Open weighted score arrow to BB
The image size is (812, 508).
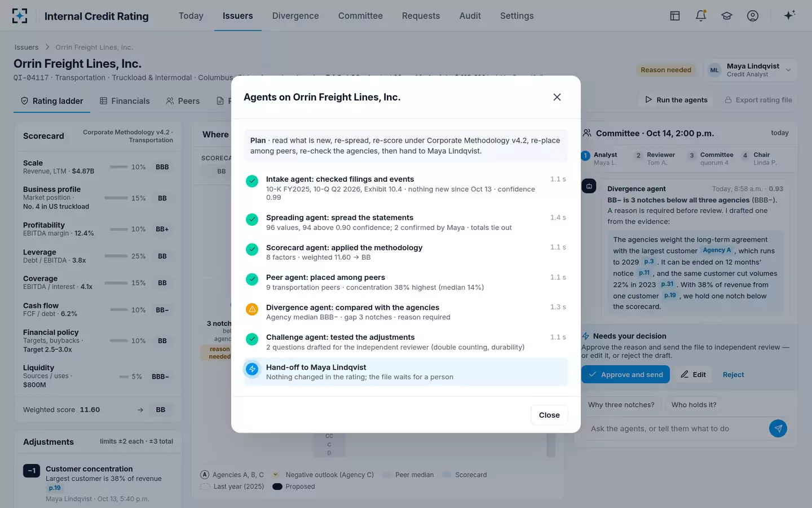[x=140, y=410]
